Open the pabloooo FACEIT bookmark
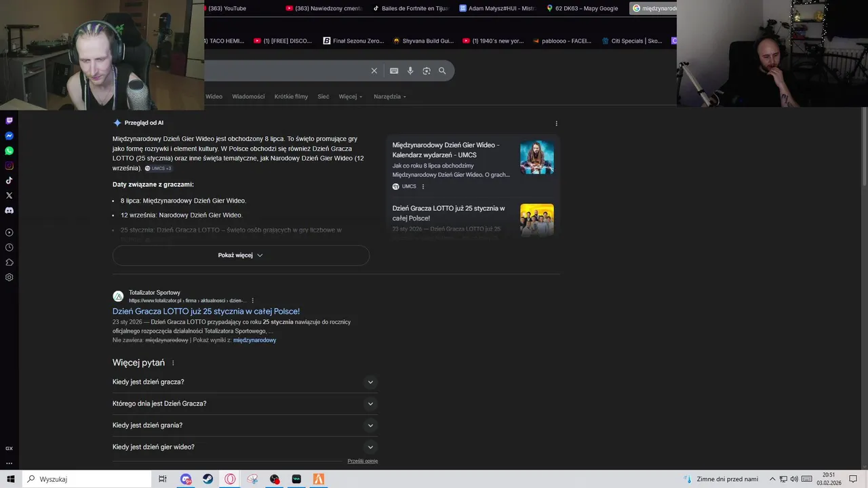Image resolution: width=868 pixels, height=488 pixels. (x=562, y=41)
